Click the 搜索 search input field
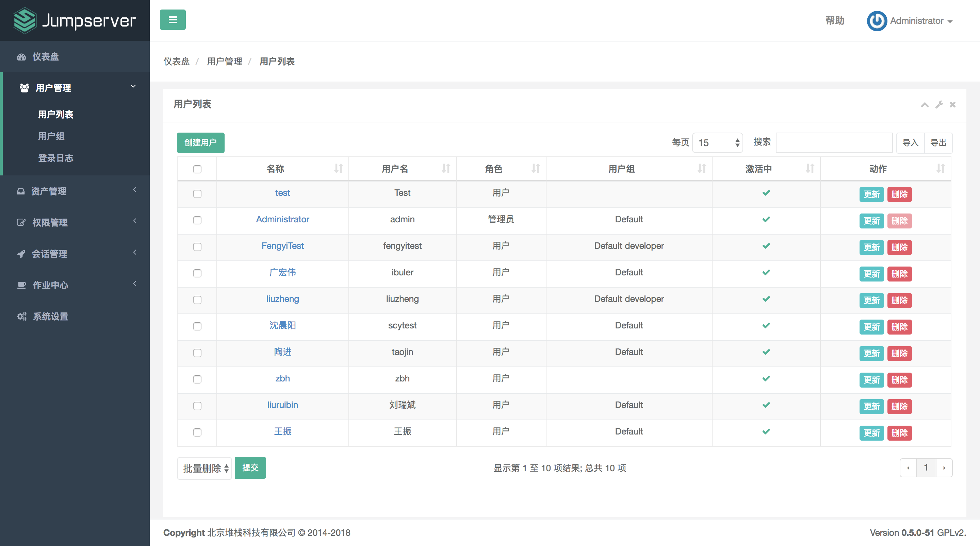This screenshot has width=980, height=546. [x=834, y=143]
